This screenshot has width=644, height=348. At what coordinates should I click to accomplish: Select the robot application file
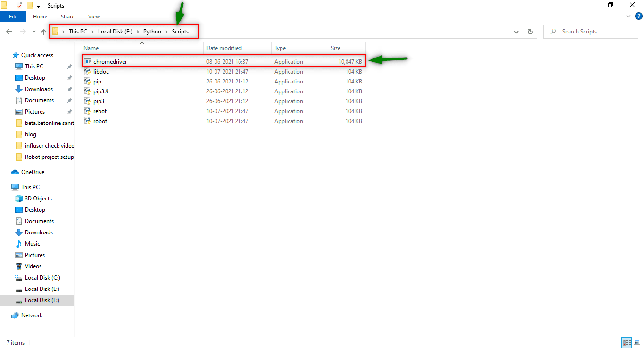[100, 121]
